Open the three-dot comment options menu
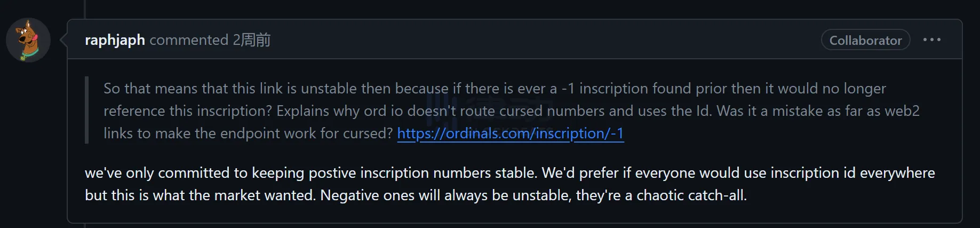Image resolution: width=980 pixels, height=228 pixels. [x=931, y=40]
